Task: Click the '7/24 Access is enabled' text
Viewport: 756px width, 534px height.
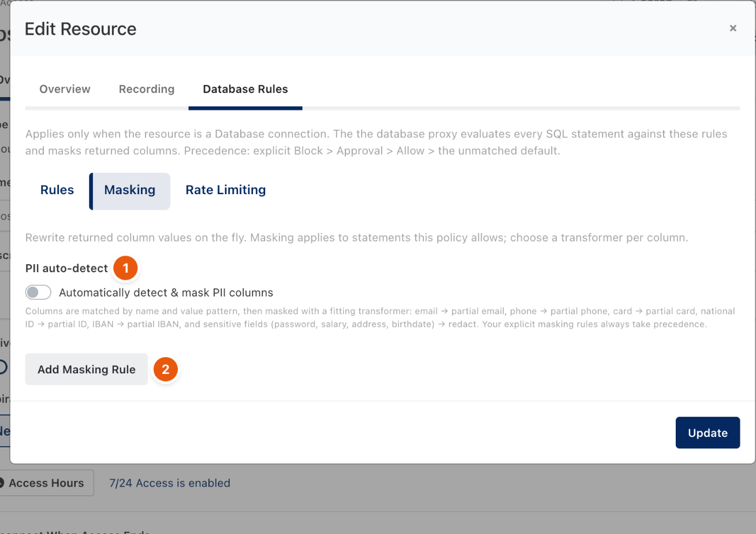Action: coord(170,483)
